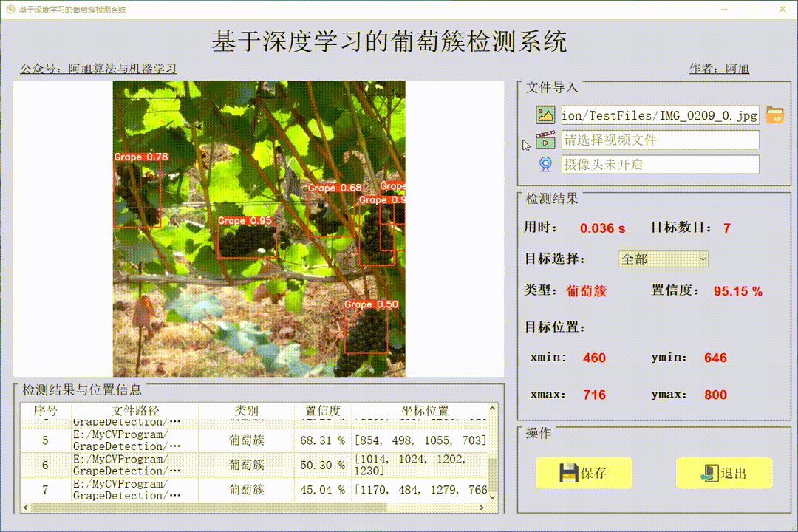Click the table's horizontal scrollbar thumb

(208, 507)
